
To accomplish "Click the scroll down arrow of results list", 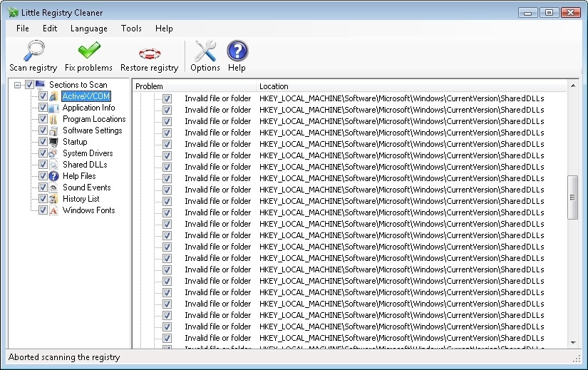I will 573,343.
